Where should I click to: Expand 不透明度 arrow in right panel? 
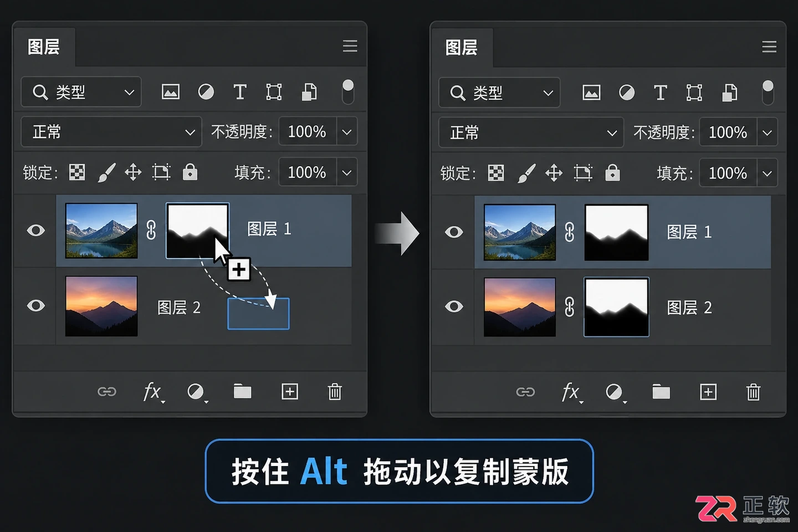click(768, 133)
